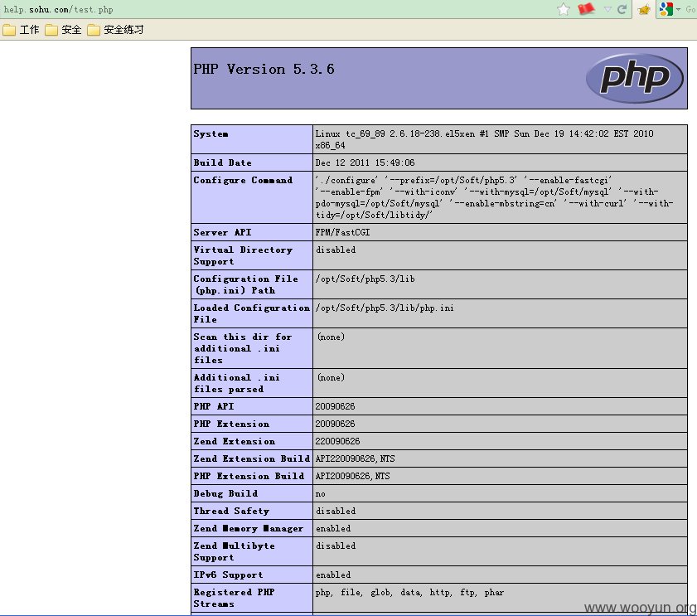
Task: Click the '20090626' value for PHP Extension
Action: [335, 424]
